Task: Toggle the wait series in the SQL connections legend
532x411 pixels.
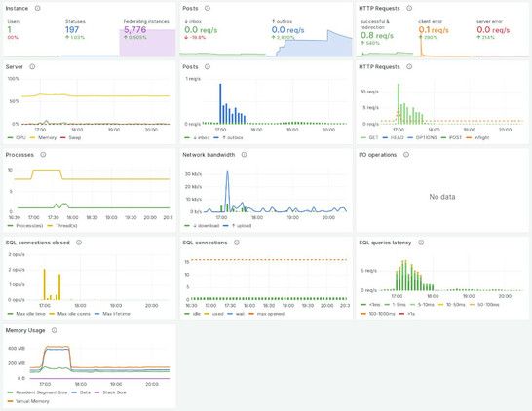Action: pos(241,314)
